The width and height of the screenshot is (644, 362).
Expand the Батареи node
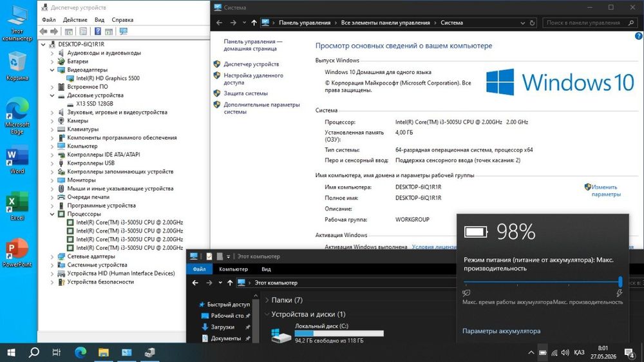[52, 62]
